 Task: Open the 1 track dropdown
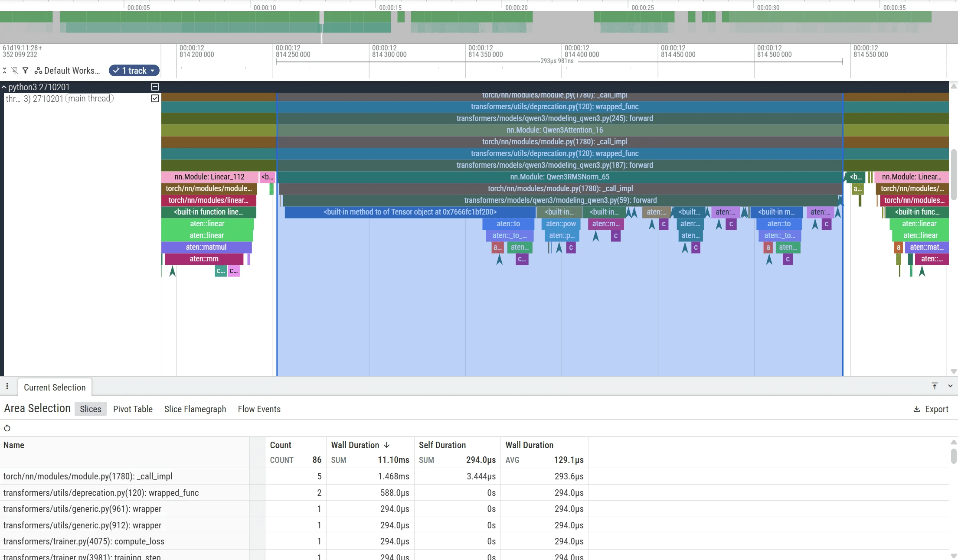coord(134,71)
